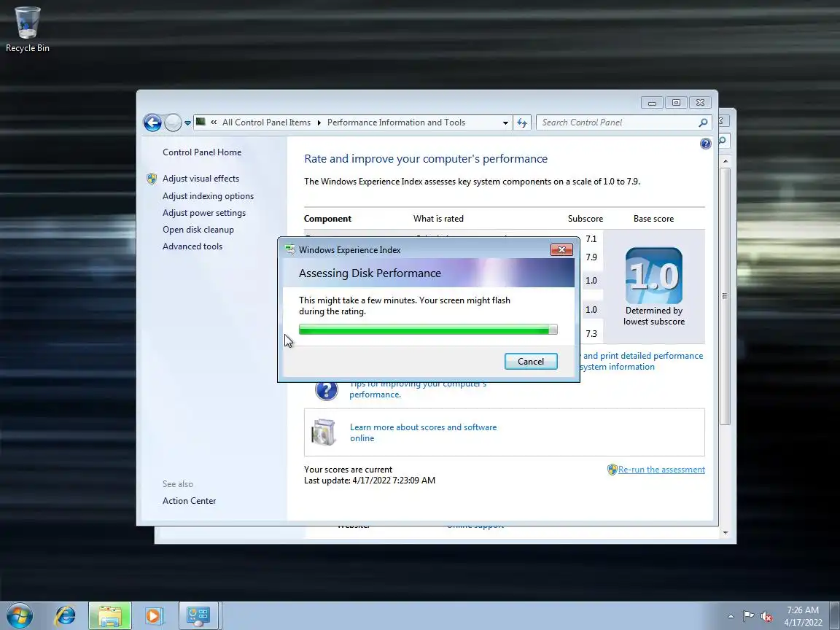Click the green assessment progress bar
This screenshot has width=840, height=630.
[428, 330]
